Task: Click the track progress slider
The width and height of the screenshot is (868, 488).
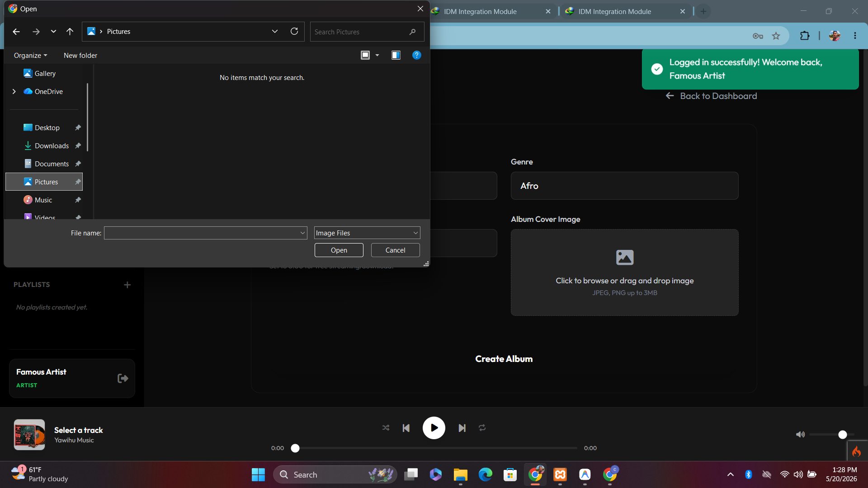Action: (x=435, y=448)
